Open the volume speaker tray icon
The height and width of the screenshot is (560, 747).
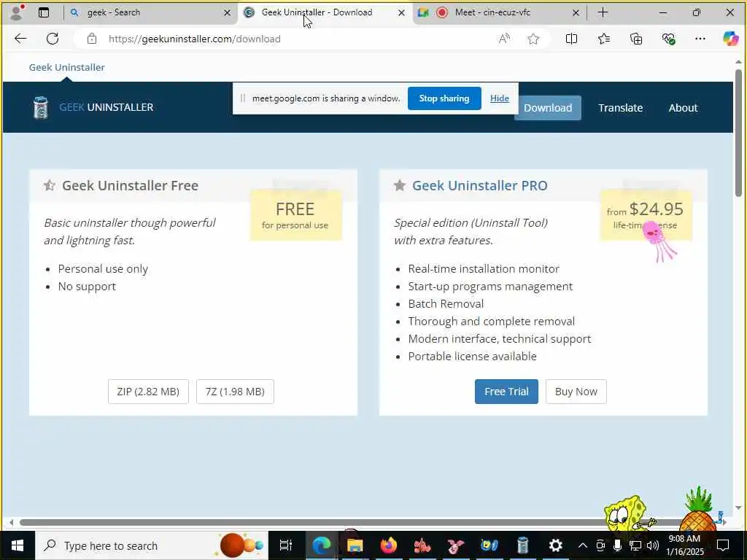653,545
